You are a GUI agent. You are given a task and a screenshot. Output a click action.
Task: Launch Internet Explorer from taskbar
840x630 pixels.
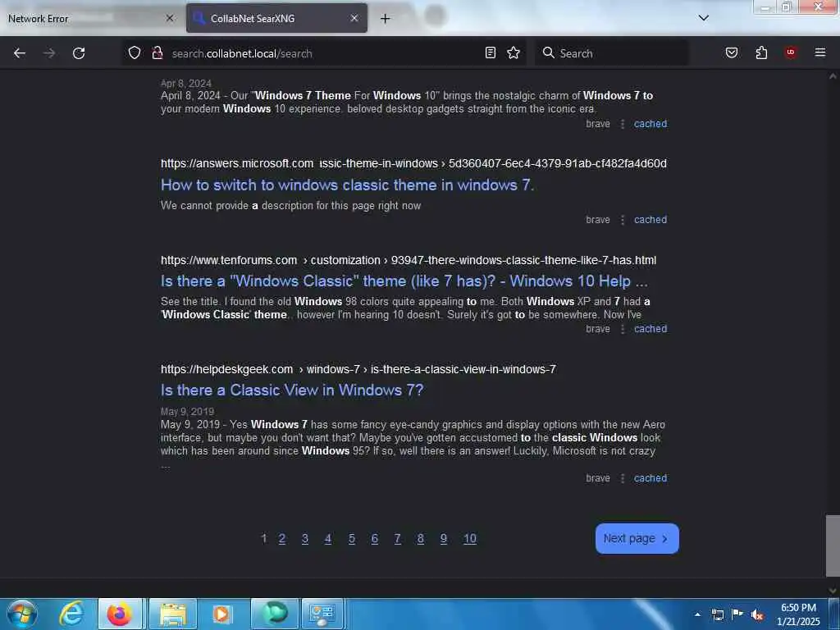click(72, 614)
